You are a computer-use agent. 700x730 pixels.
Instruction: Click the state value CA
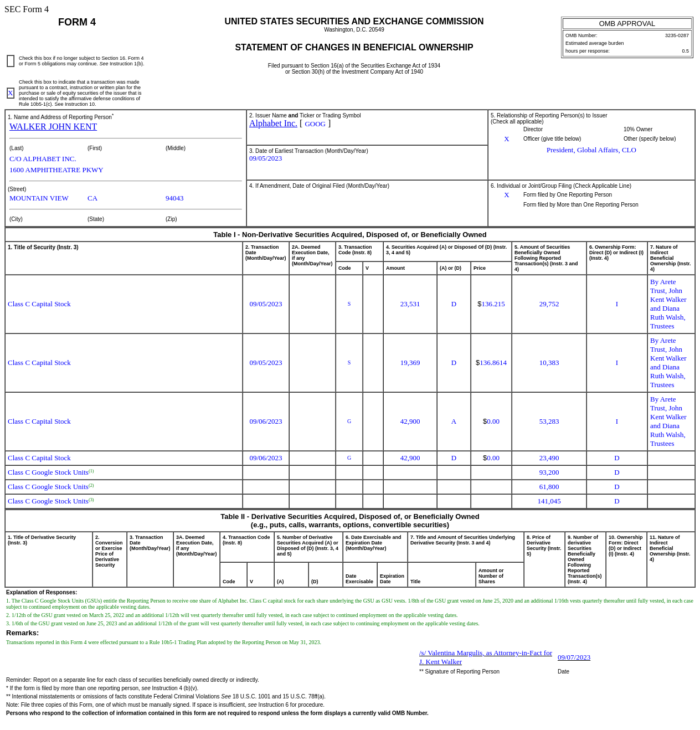[x=92, y=198]
